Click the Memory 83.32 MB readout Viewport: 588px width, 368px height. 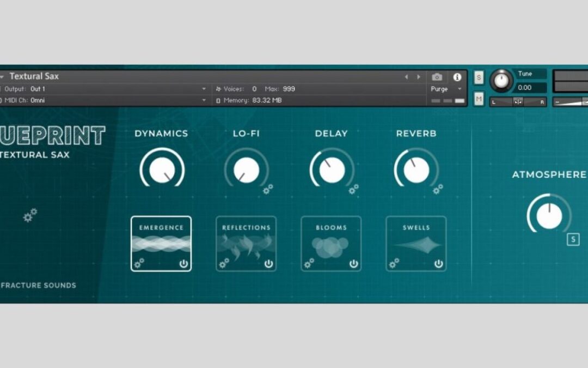(249, 100)
